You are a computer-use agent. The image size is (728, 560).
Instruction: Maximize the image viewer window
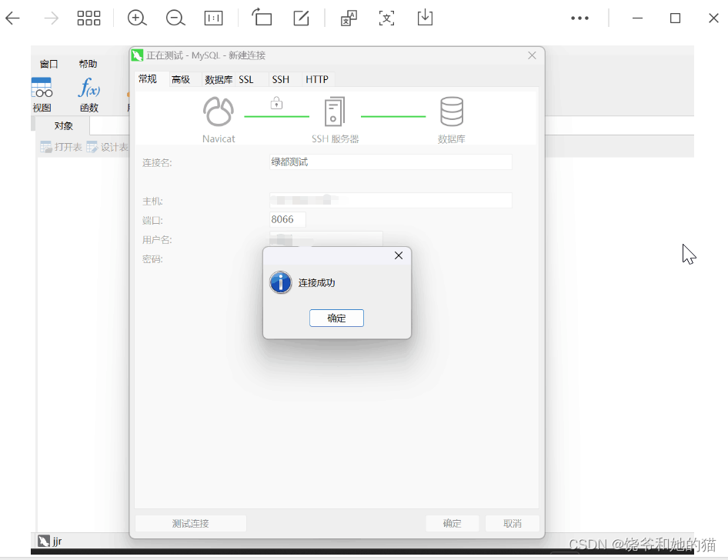[676, 18]
